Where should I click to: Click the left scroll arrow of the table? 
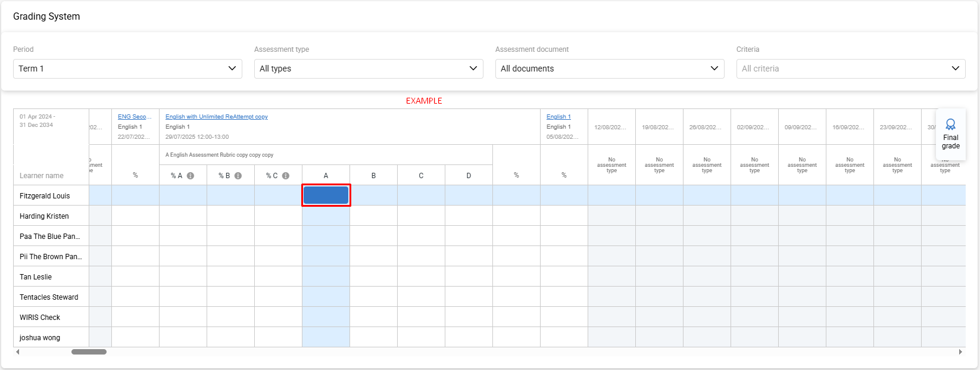18,352
